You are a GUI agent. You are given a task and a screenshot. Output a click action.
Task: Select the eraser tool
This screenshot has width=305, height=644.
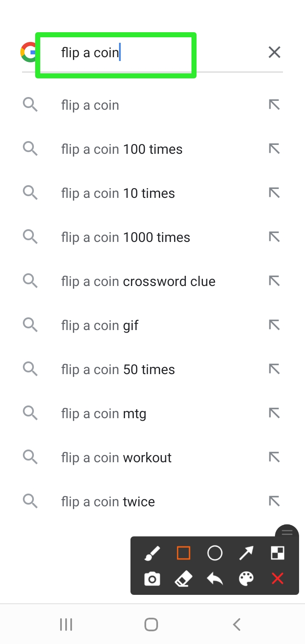coord(183,579)
